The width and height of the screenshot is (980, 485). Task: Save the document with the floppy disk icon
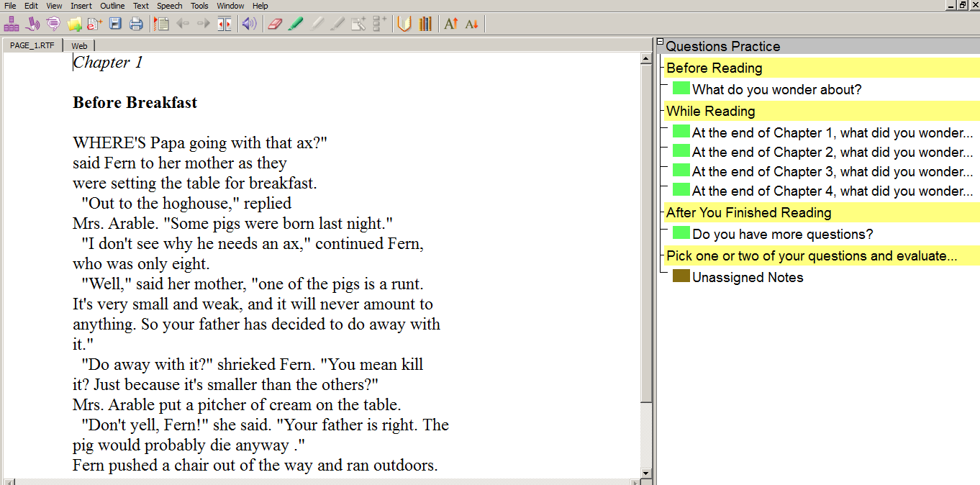click(115, 24)
